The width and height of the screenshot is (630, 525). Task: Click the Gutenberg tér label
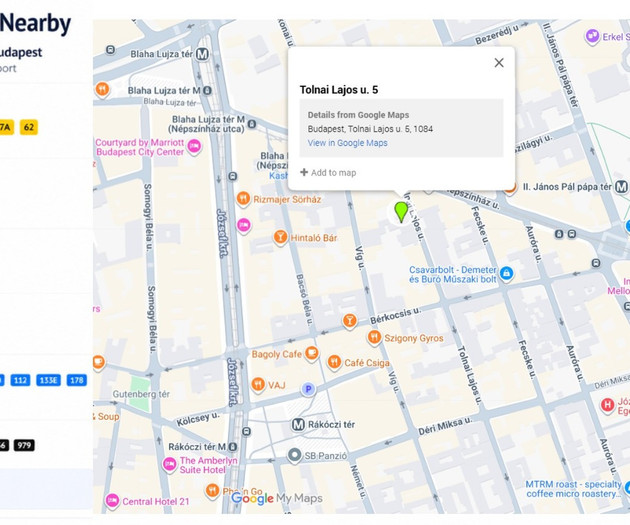pos(141,394)
